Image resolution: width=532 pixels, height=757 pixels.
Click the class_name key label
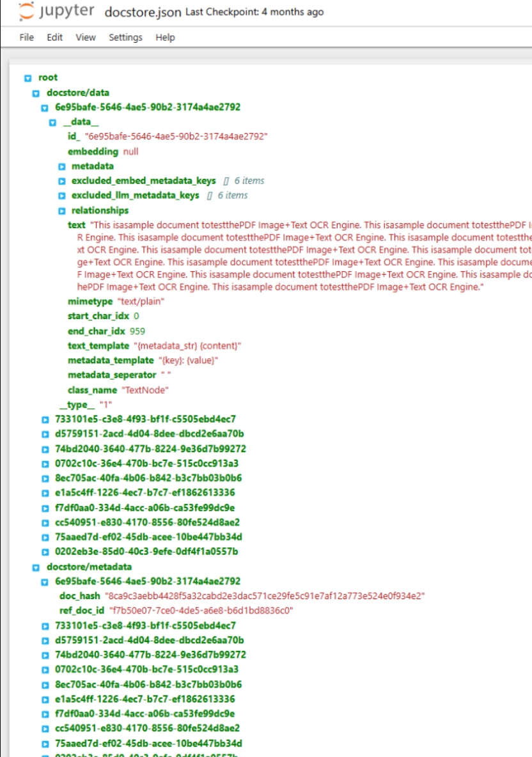[92, 390]
